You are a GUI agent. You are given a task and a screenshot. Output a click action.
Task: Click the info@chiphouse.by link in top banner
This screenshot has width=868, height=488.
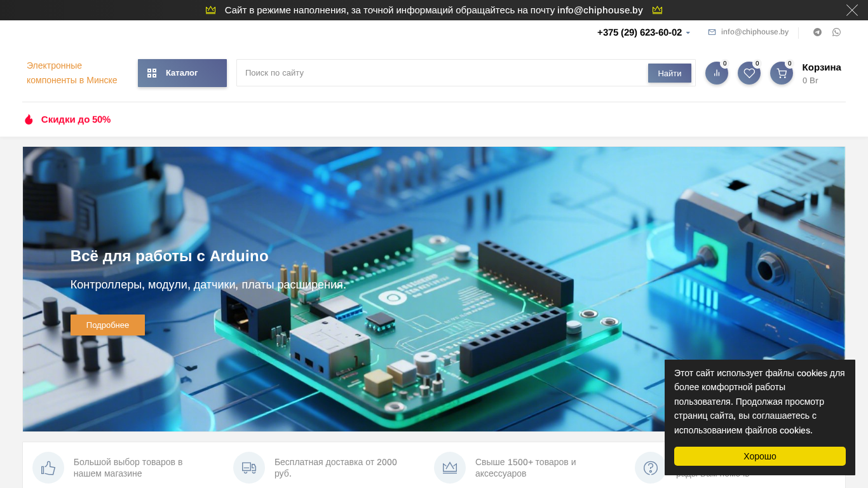(600, 10)
